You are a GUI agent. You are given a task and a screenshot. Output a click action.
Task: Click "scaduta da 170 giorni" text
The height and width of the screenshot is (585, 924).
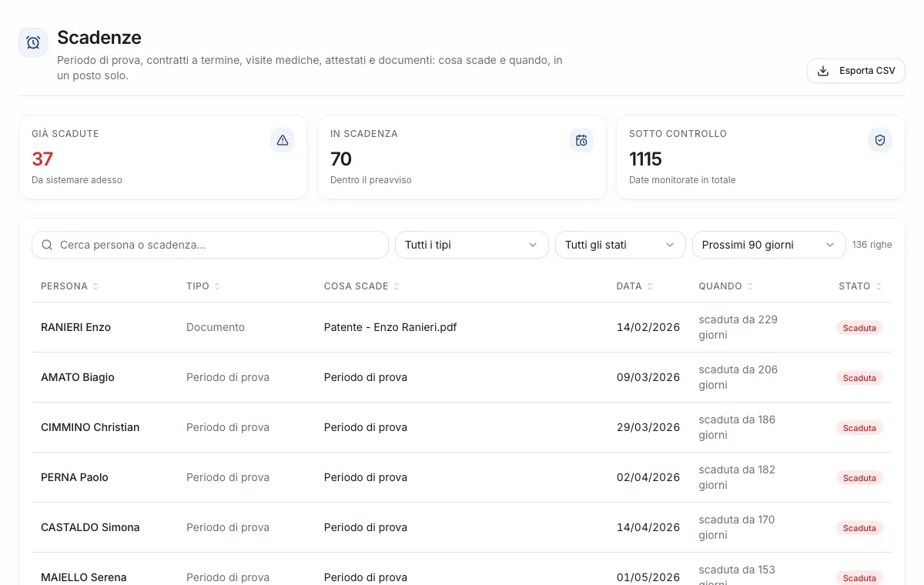pos(737,527)
